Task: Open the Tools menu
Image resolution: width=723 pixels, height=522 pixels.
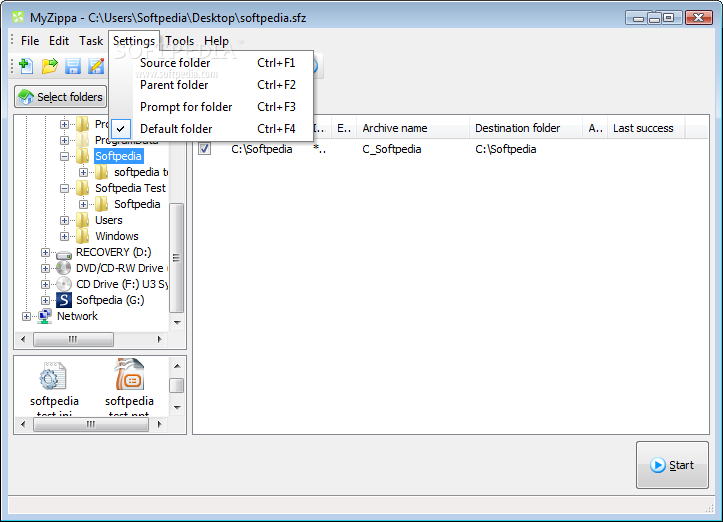Action: coord(179,41)
